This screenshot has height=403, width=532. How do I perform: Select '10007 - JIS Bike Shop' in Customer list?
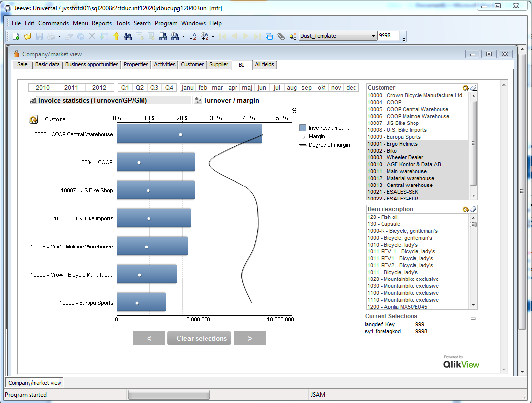pyautogui.click(x=417, y=123)
